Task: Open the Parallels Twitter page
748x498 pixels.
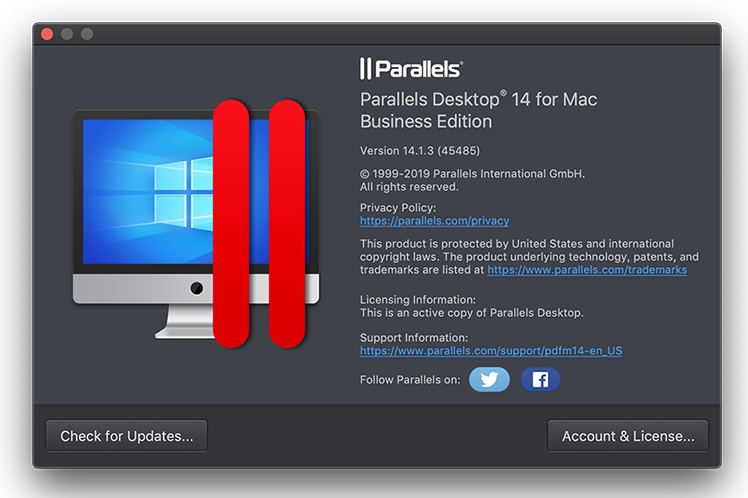Action: 489,380
